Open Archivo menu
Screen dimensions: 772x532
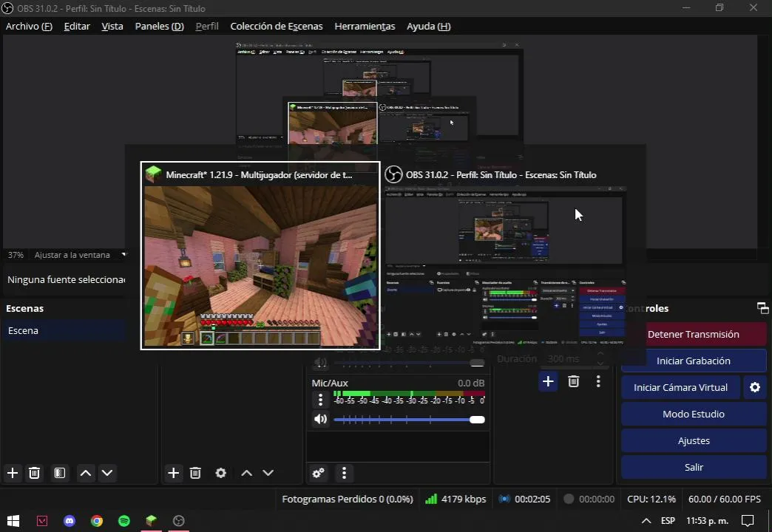pyautogui.click(x=29, y=26)
